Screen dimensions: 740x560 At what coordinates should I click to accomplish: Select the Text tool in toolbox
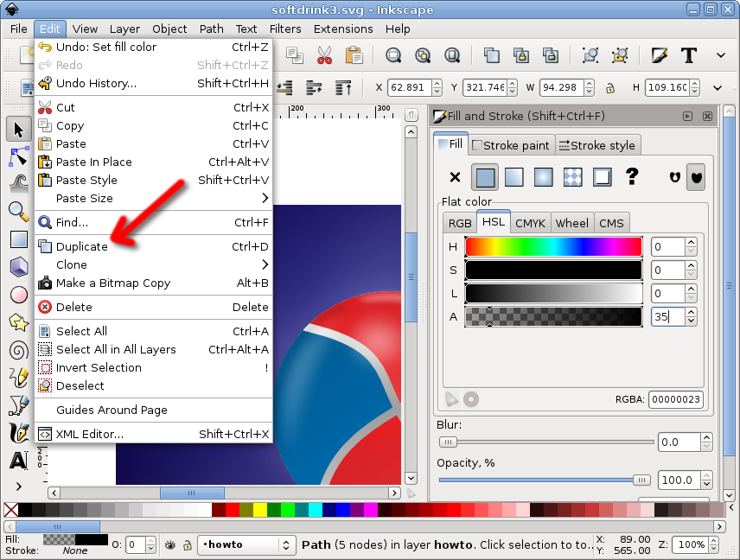click(x=19, y=460)
